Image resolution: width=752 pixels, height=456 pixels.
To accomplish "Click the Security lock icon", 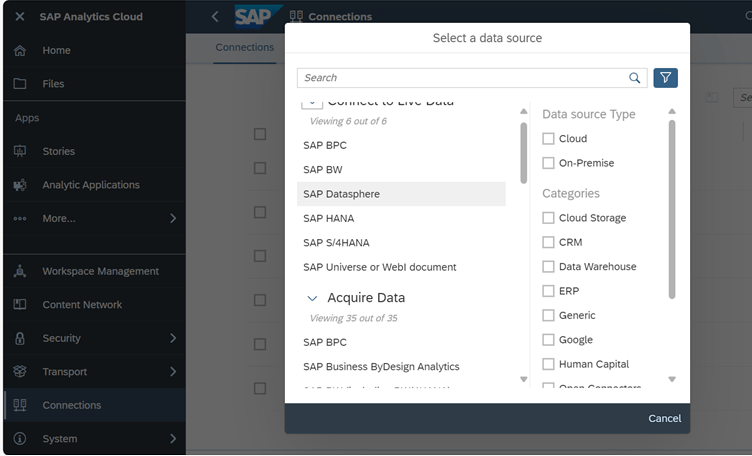I will point(20,338).
